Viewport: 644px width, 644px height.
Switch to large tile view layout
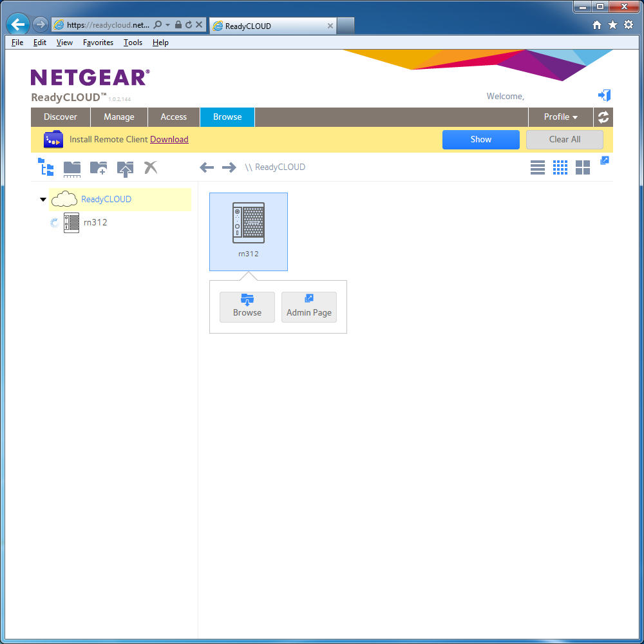click(583, 167)
